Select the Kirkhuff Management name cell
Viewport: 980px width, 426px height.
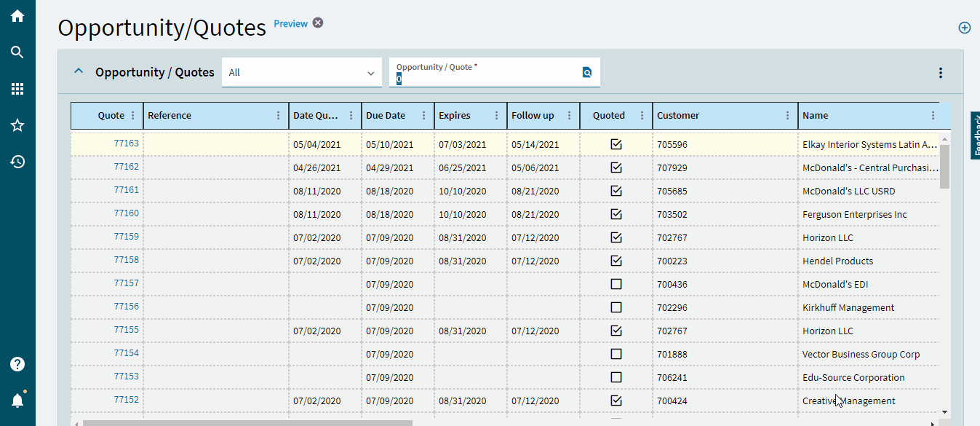(870, 307)
